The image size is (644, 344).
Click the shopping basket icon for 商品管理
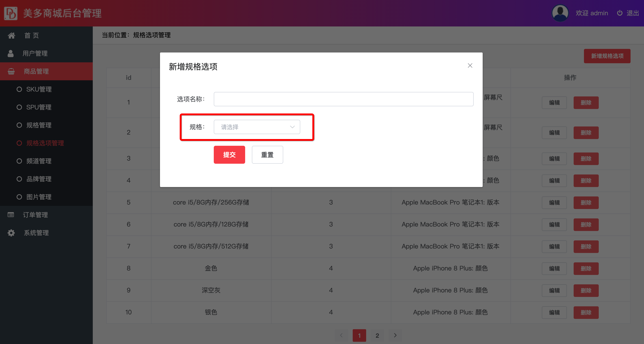(11, 72)
